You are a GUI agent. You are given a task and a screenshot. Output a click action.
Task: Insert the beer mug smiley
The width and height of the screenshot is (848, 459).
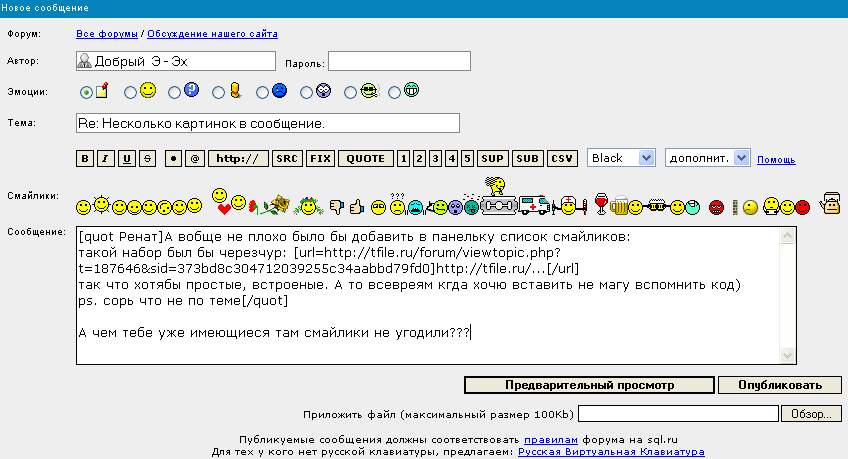click(x=621, y=205)
